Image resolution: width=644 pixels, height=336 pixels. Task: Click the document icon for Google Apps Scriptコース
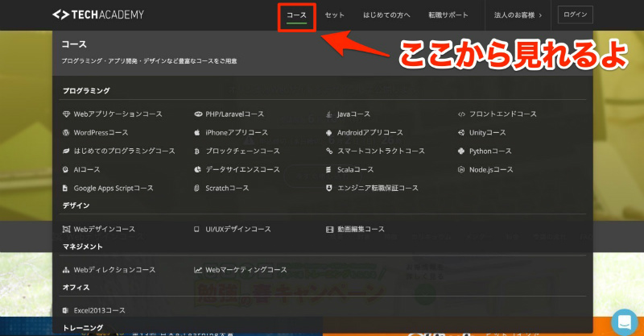click(65, 189)
